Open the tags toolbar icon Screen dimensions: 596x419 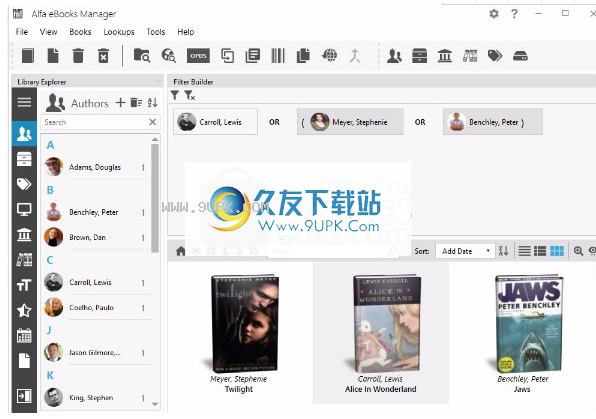pyautogui.click(x=495, y=56)
